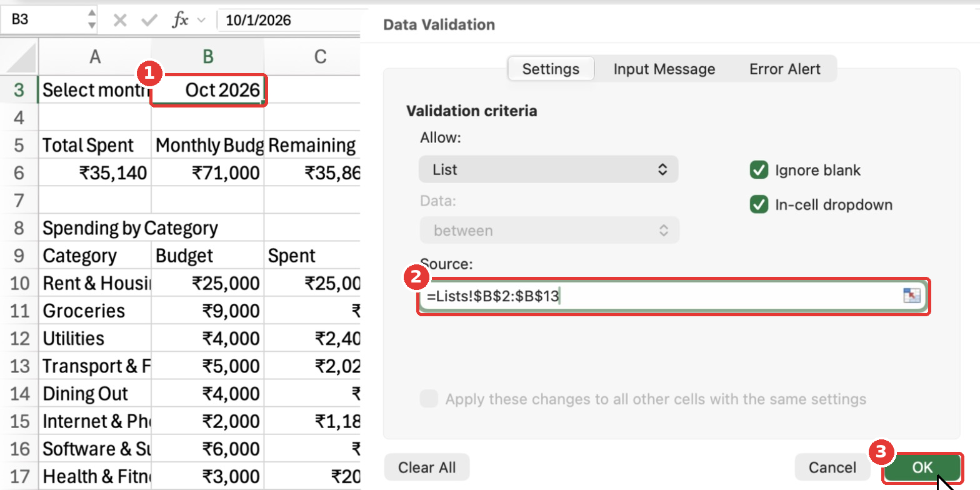980x490 pixels.
Task: Select column A header
Action: (x=95, y=57)
